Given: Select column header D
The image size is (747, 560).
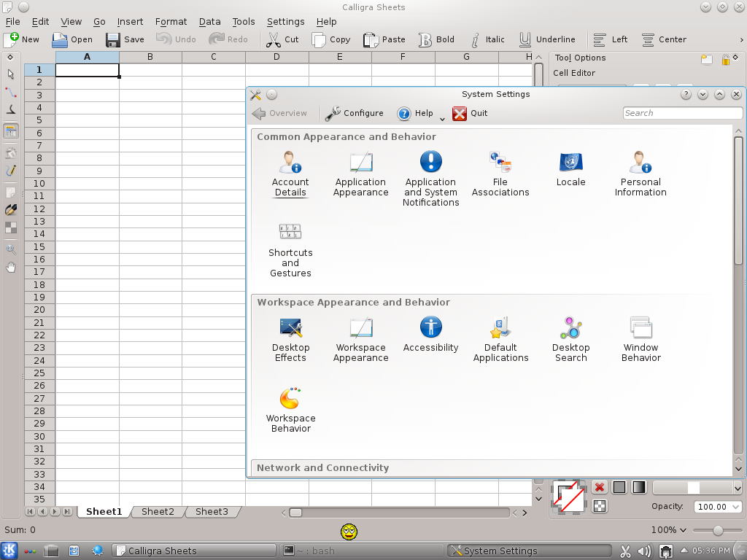Looking at the screenshot, I should (276, 57).
